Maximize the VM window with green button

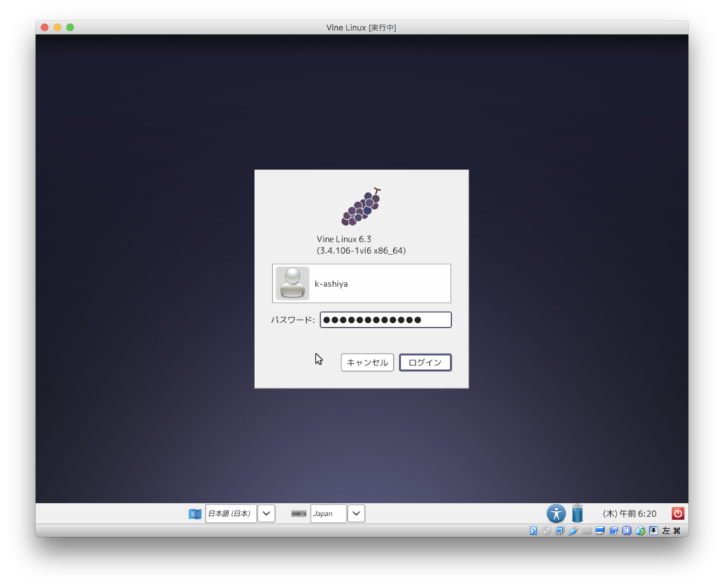(70, 28)
